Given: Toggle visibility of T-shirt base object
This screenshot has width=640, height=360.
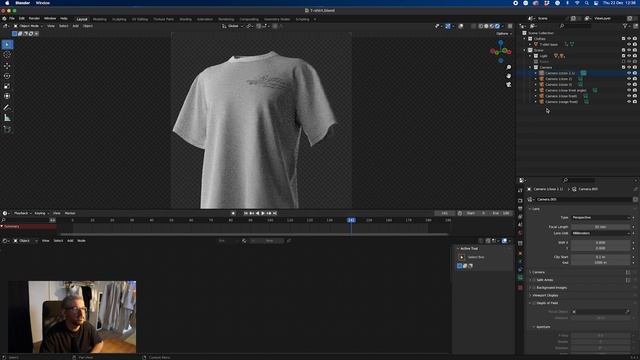Looking at the screenshot, I should pos(629,44).
